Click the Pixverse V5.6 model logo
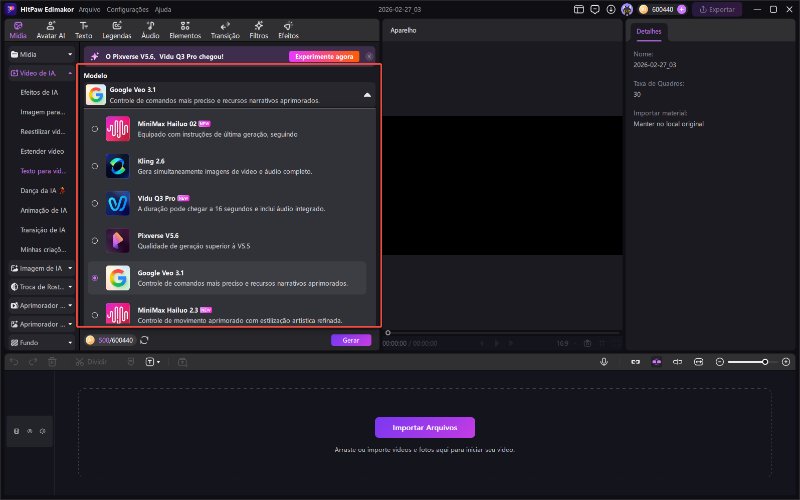800x500 pixels. click(x=118, y=240)
